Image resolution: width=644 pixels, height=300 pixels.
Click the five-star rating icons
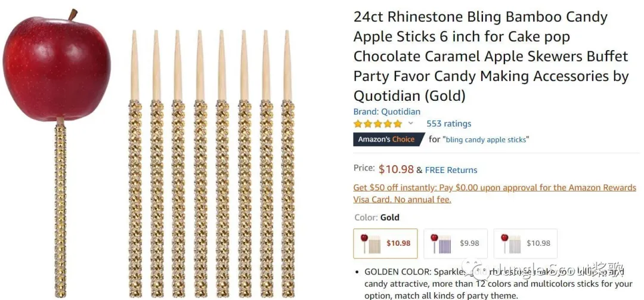point(377,124)
